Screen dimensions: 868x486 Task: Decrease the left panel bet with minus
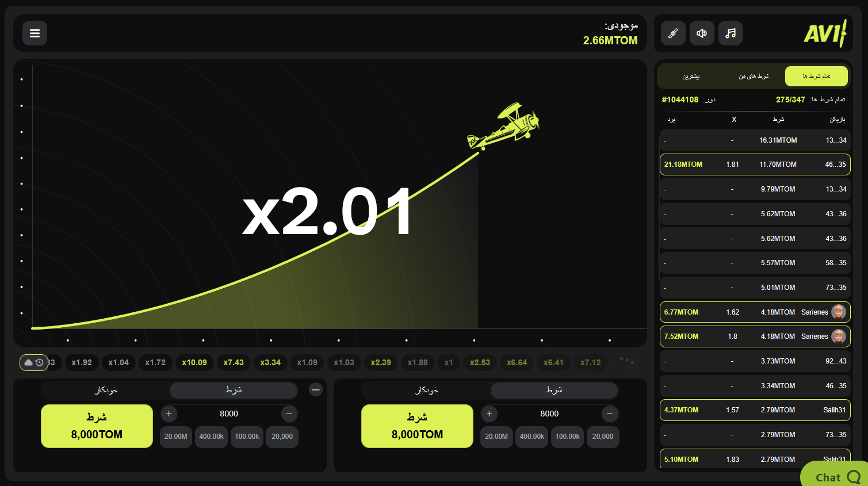(289, 414)
